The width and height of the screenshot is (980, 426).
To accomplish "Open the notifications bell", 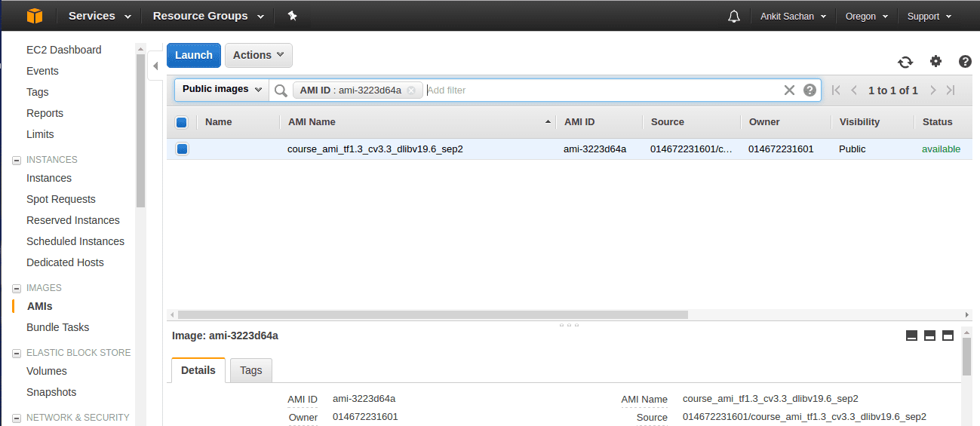I will pyautogui.click(x=733, y=17).
